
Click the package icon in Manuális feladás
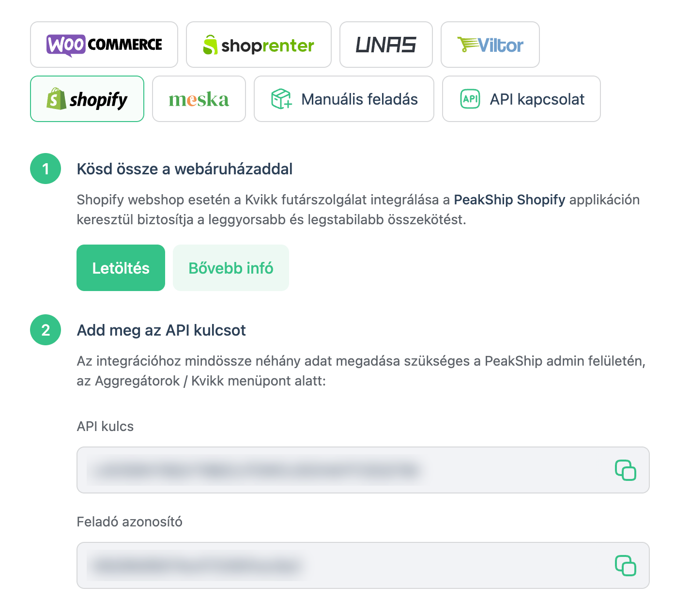click(x=281, y=99)
